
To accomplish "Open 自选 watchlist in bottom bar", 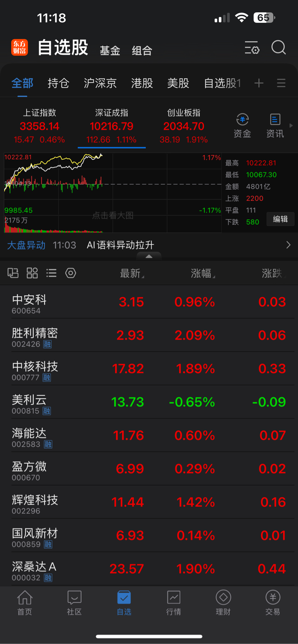I will pos(124,603).
